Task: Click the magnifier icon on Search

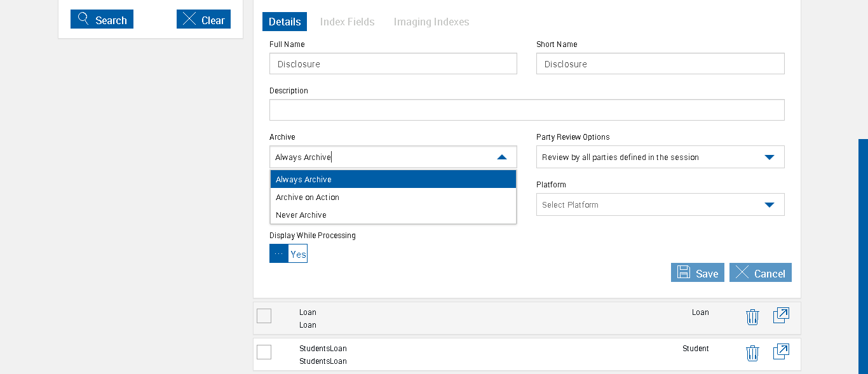Action: point(83,19)
